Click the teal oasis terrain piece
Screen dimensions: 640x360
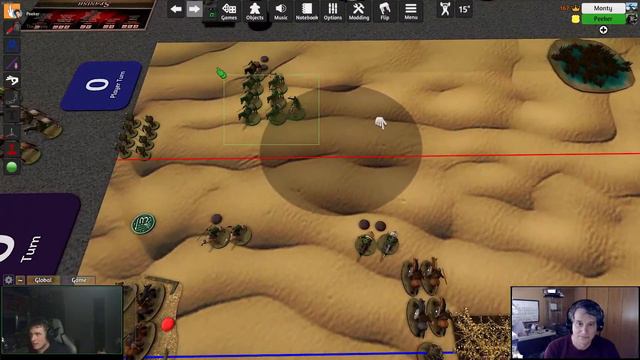click(x=591, y=65)
